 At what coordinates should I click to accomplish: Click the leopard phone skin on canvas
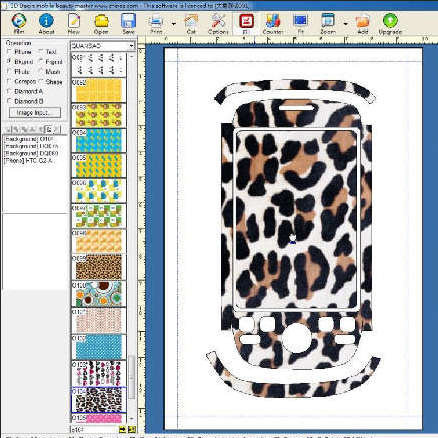pos(296,239)
